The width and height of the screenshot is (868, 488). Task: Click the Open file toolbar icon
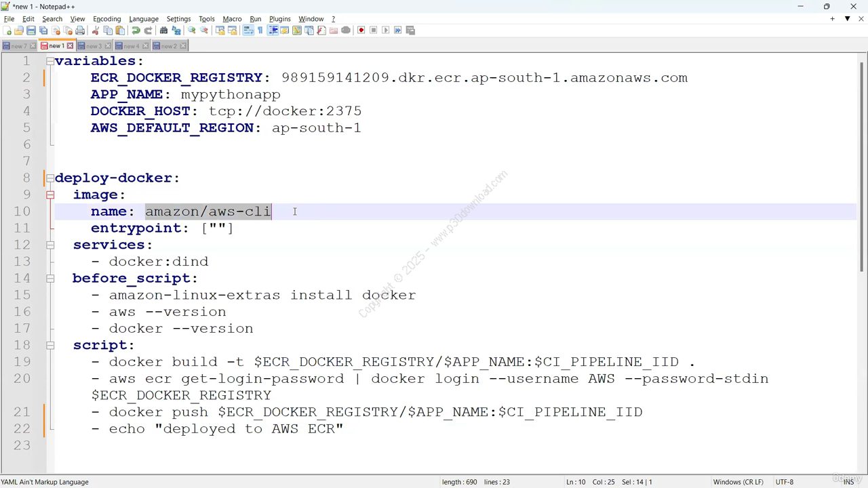click(x=19, y=30)
